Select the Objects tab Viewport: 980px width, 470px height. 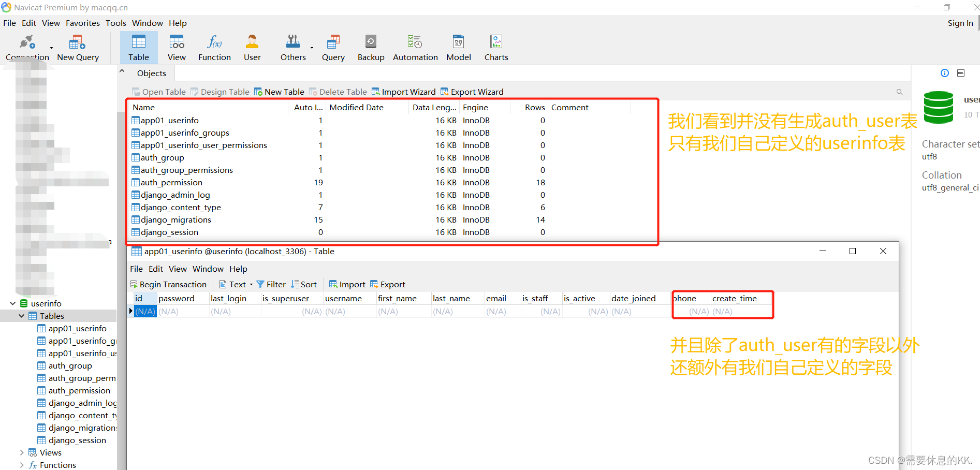click(152, 73)
